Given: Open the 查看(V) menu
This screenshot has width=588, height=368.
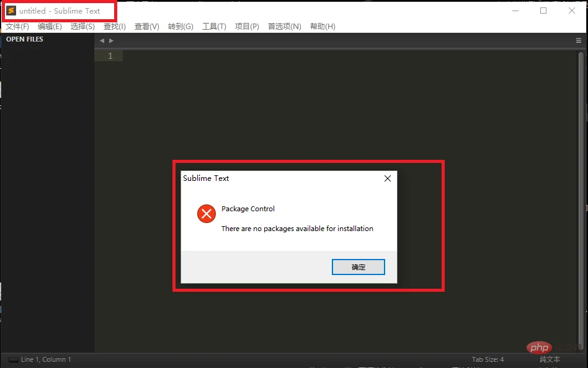Looking at the screenshot, I should tap(146, 27).
